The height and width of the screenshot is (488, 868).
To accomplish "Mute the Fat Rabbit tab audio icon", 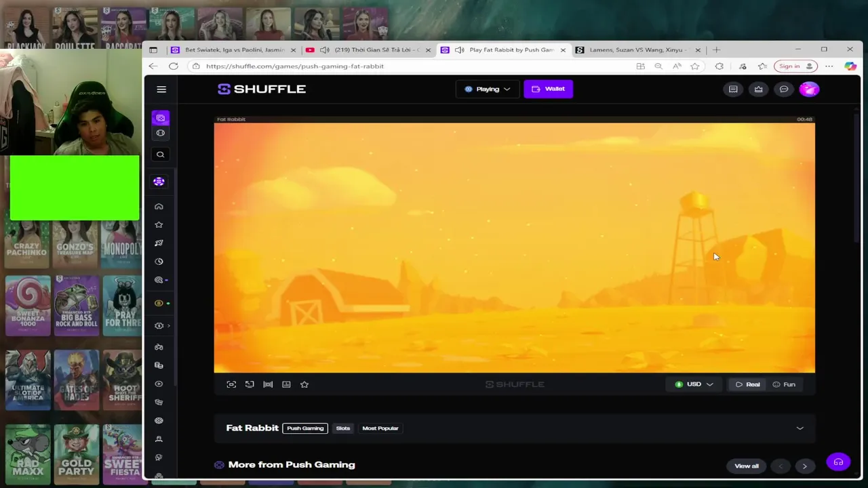I will click(x=460, y=50).
